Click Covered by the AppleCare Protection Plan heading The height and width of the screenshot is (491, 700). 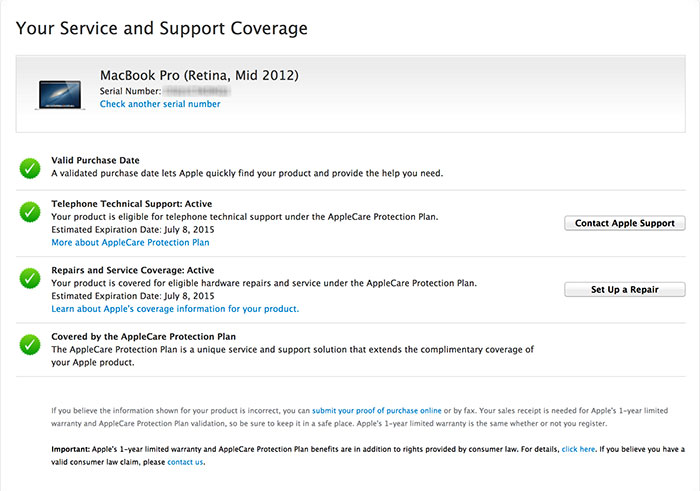pyautogui.click(x=143, y=337)
